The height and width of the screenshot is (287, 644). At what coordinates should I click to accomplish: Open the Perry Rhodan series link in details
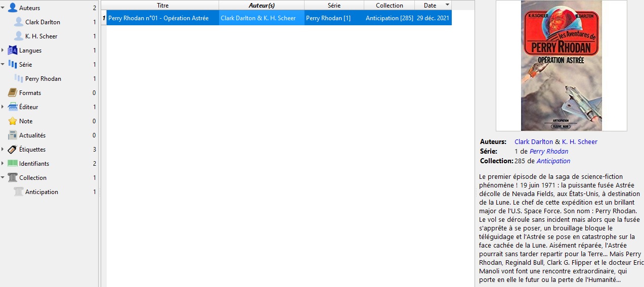tap(549, 152)
